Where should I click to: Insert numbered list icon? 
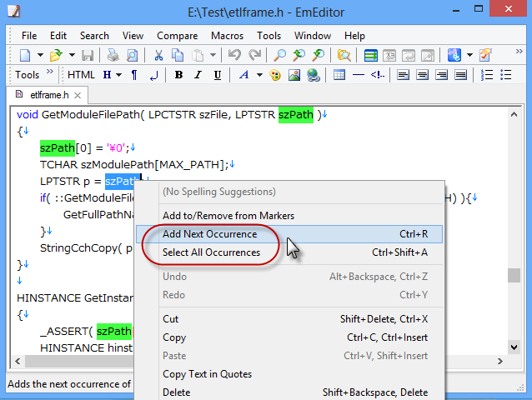486,75
